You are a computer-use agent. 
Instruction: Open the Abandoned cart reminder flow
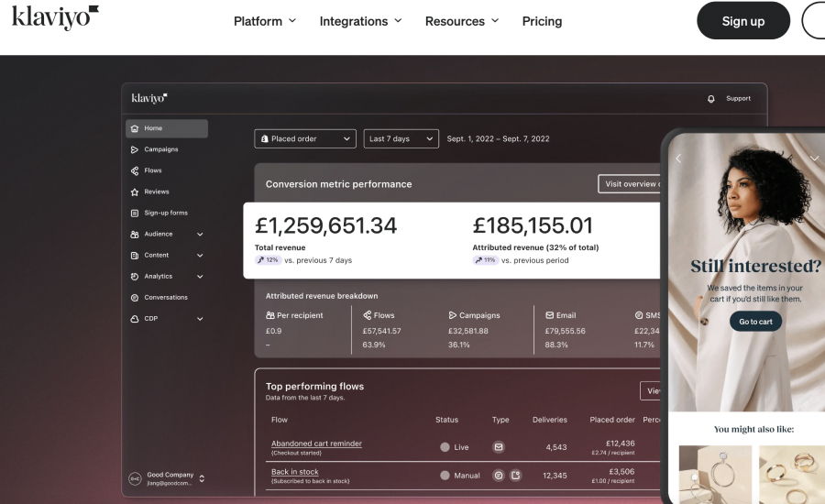click(316, 444)
